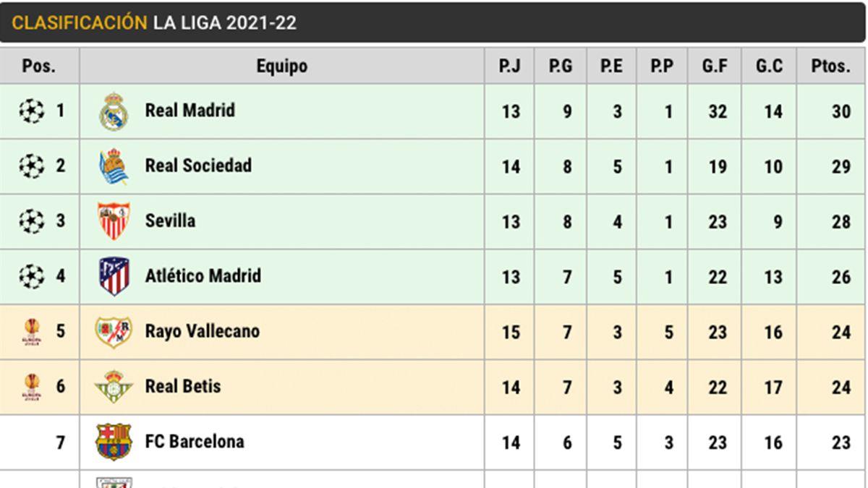Click the G.F column header

coord(715,67)
